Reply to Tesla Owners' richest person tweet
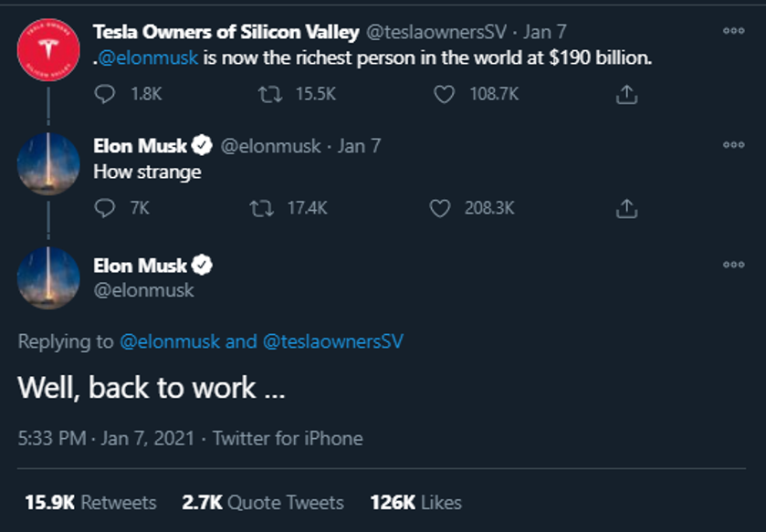The image size is (766, 532). 106,94
